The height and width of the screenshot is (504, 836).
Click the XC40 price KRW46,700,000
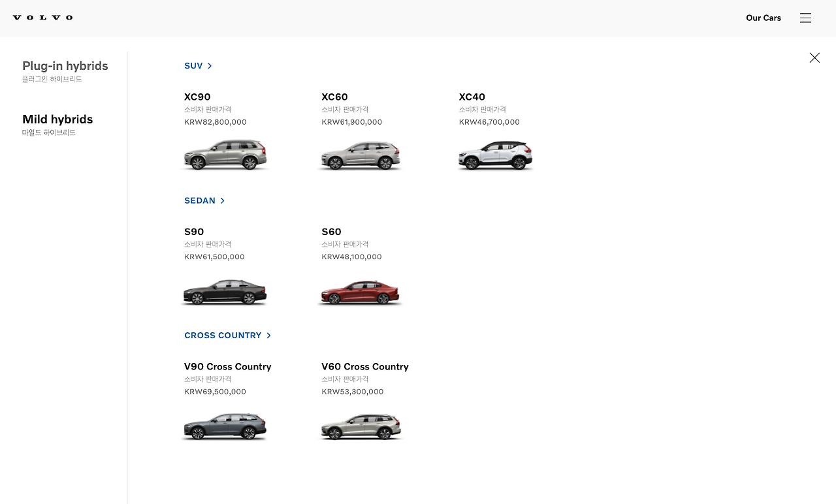tap(489, 122)
